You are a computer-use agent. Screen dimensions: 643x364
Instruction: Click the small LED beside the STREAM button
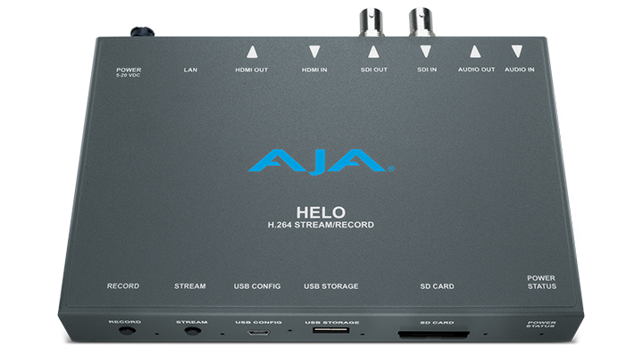222,334
